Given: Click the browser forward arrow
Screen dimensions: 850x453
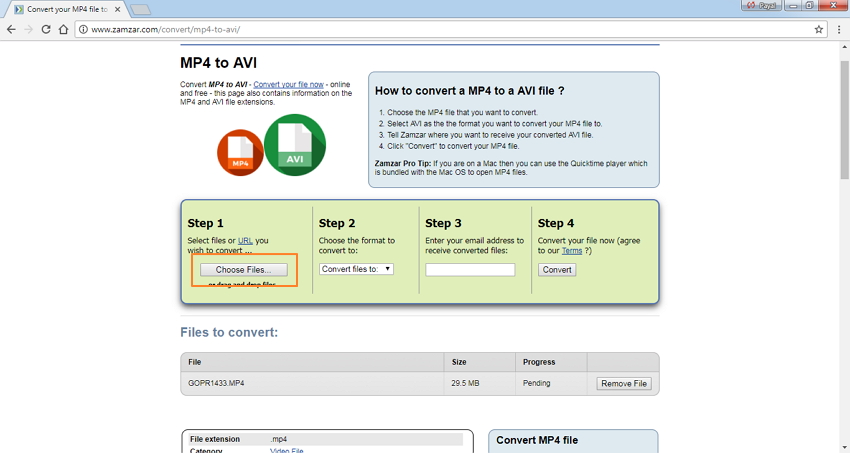Looking at the screenshot, I should point(28,29).
